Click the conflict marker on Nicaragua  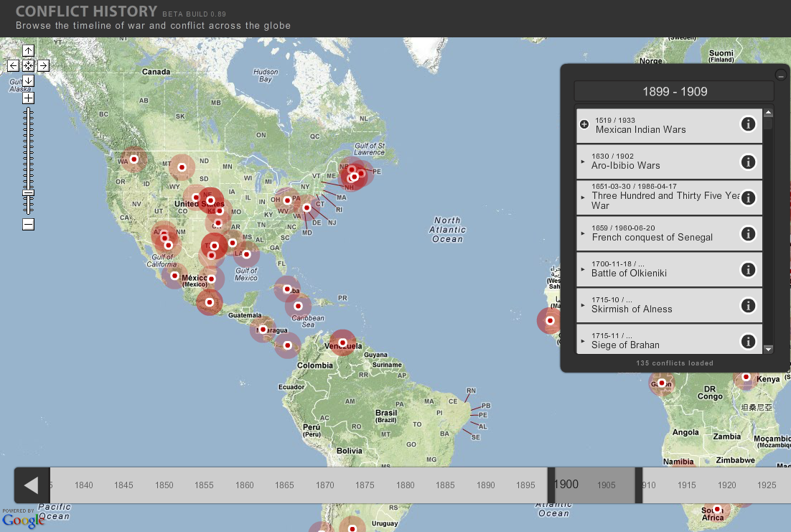coord(263,329)
